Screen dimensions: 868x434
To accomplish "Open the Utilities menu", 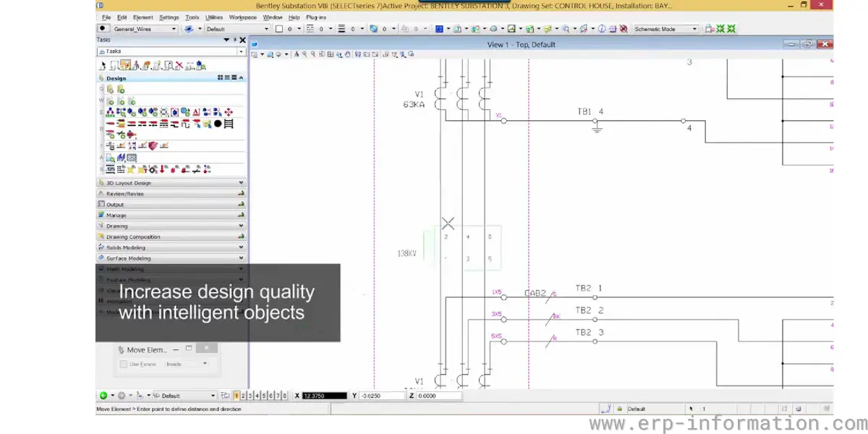I will [214, 17].
